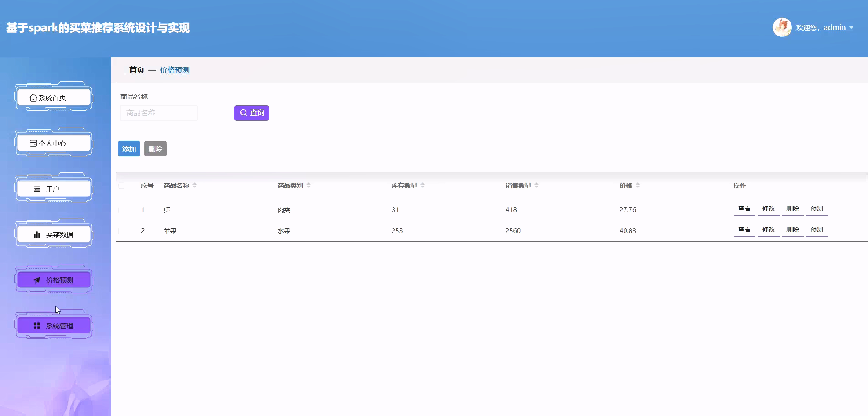Click the blue 添加 button
Screen dimensions: 868x416
coord(129,149)
